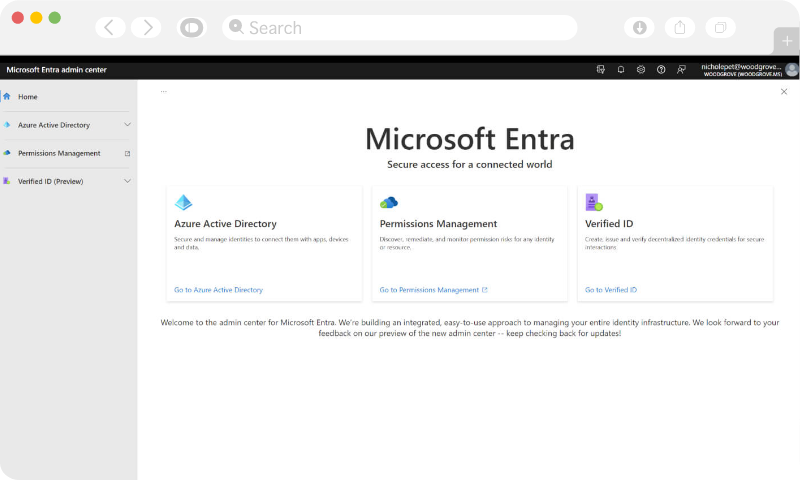Click the browser Search address field
Screen dimensions: 800x480
(x=399, y=28)
